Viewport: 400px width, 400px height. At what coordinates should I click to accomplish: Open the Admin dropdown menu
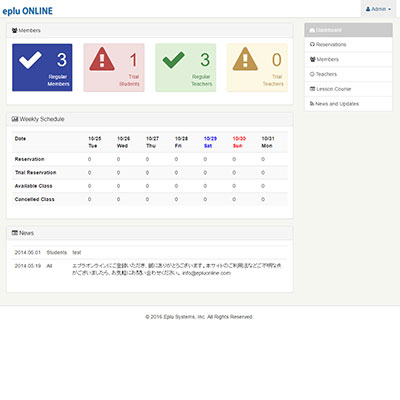coord(378,9)
